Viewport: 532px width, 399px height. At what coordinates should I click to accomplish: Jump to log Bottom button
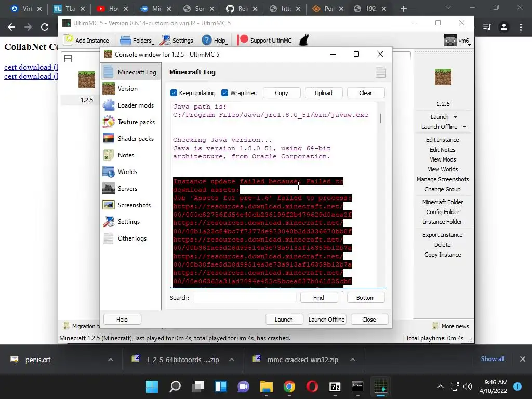[365, 298]
